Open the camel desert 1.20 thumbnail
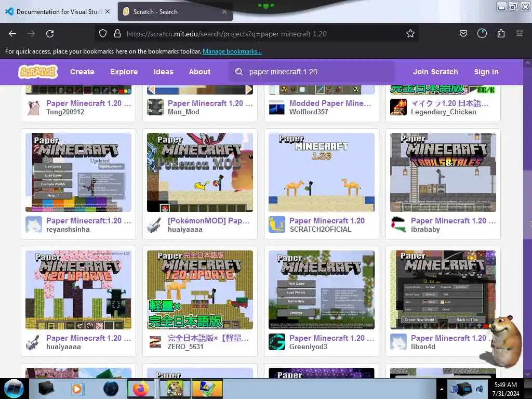532x399 pixels. [322, 172]
